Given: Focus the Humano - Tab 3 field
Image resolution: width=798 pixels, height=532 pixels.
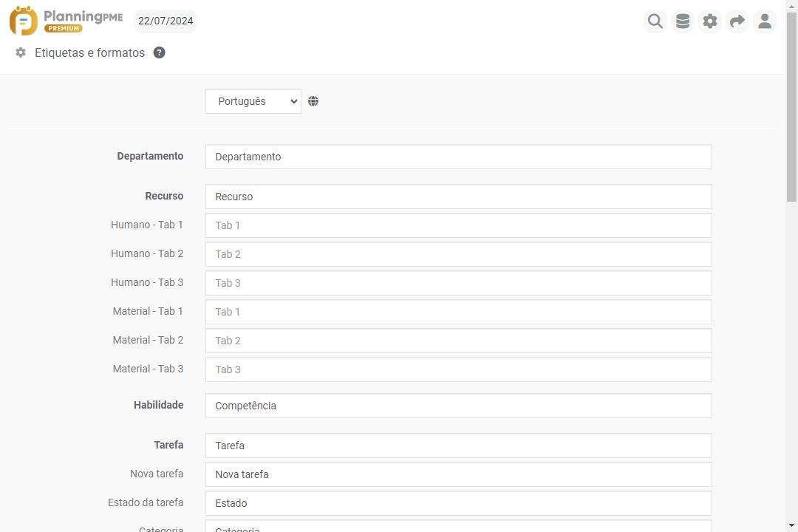Looking at the screenshot, I should tap(459, 283).
